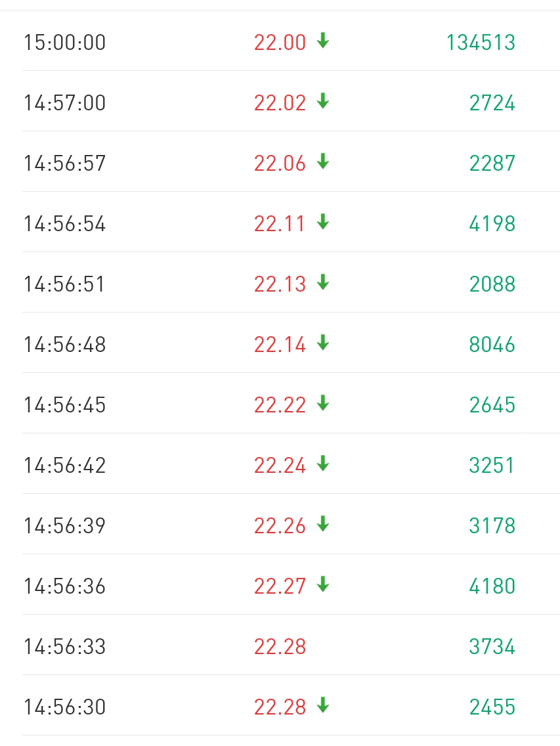560x746 pixels.
Task: Click the volume value 3734
Action: (x=492, y=647)
